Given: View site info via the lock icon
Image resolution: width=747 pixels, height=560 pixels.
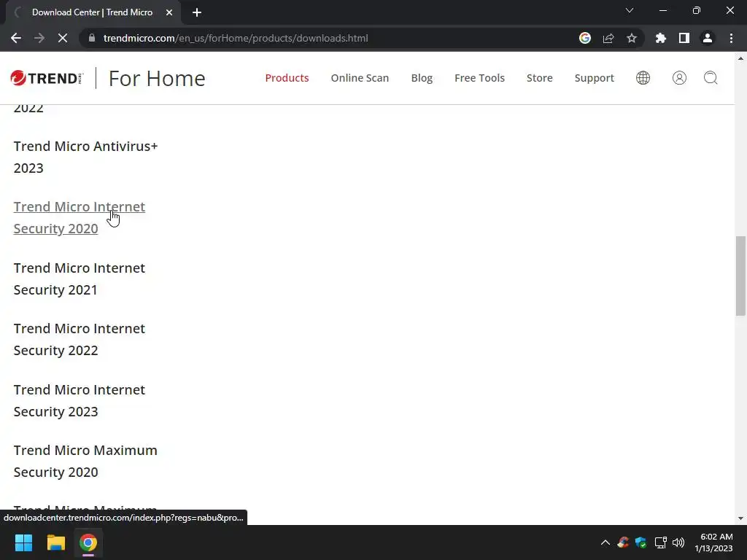Looking at the screenshot, I should (92, 38).
